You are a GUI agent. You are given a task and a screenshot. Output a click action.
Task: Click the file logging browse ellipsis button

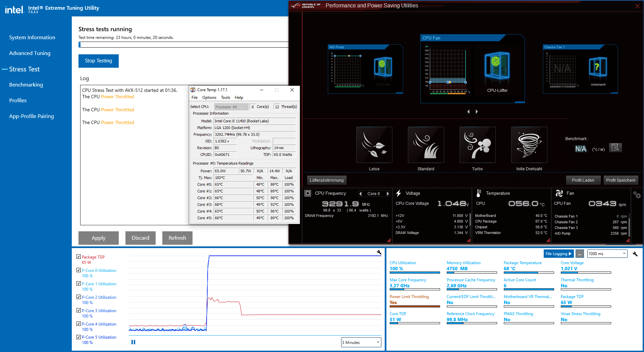[x=580, y=254]
